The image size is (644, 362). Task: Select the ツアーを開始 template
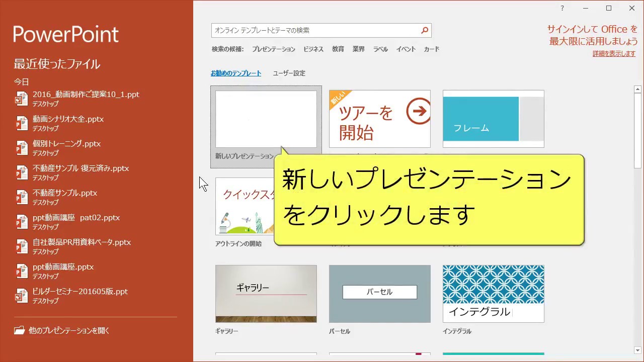point(380,119)
